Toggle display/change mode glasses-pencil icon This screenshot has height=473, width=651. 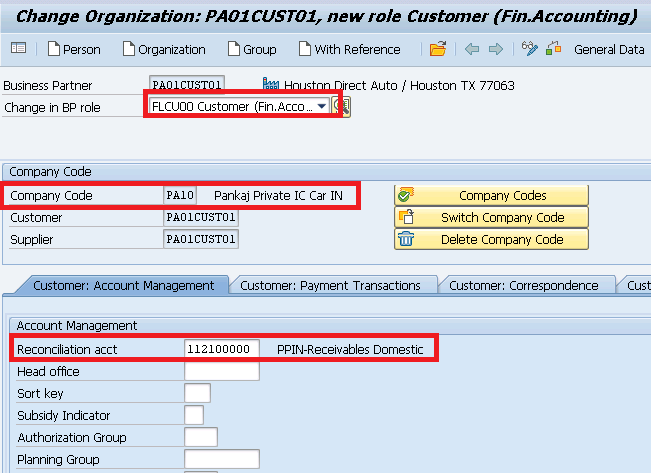pyautogui.click(x=530, y=49)
